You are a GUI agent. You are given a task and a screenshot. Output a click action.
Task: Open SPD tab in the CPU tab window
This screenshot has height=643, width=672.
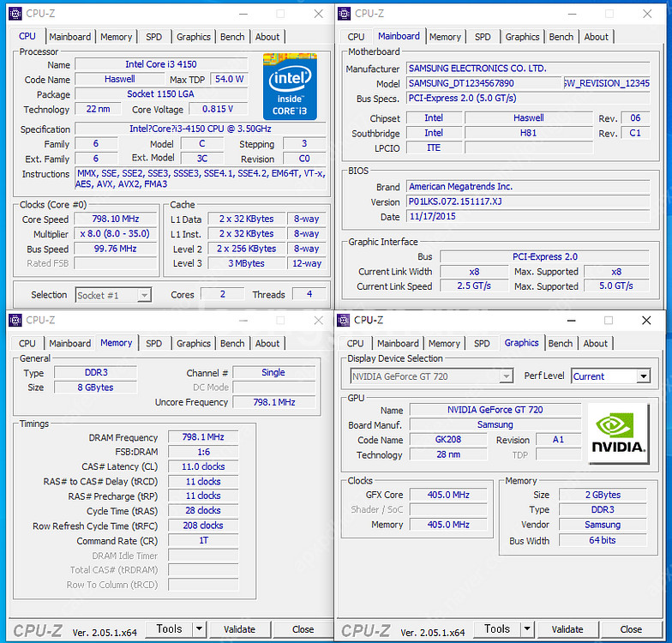(x=154, y=37)
